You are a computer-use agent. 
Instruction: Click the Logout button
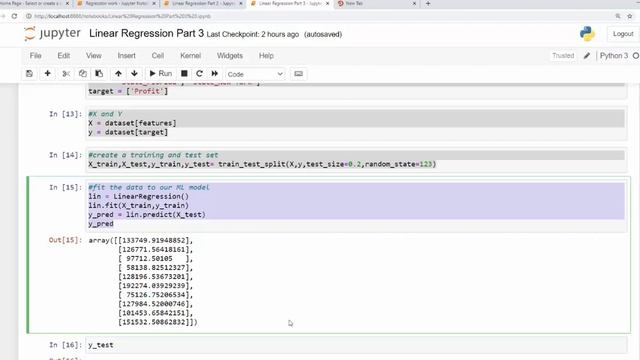[623, 34]
